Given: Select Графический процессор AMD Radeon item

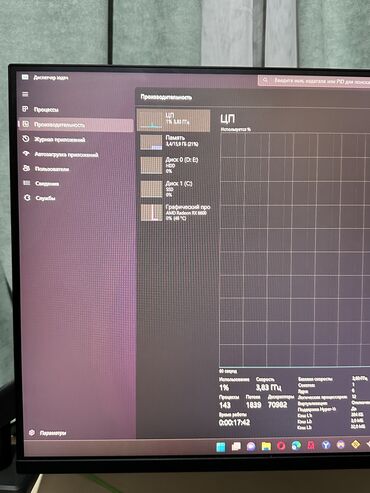Looking at the screenshot, I should coord(174,212).
